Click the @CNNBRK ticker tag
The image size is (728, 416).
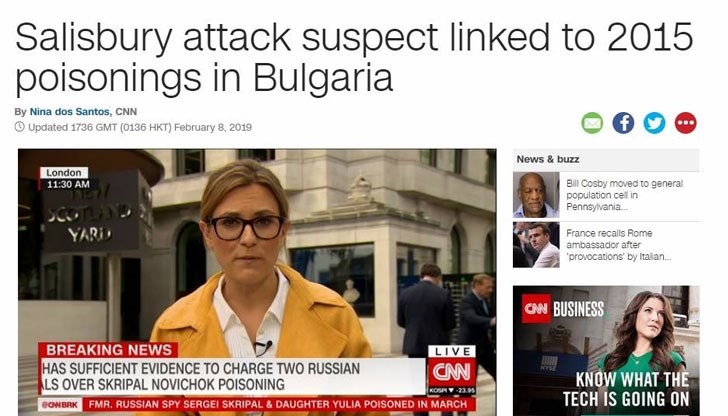(x=60, y=404)
